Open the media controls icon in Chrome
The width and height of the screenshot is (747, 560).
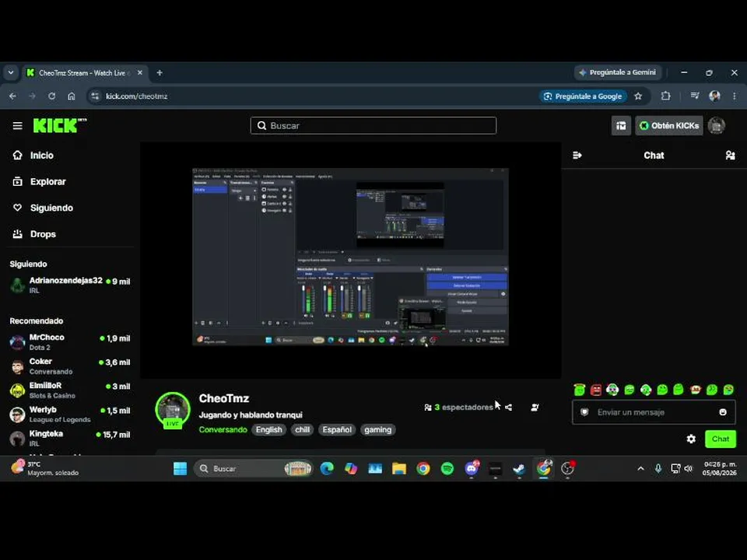695,96
